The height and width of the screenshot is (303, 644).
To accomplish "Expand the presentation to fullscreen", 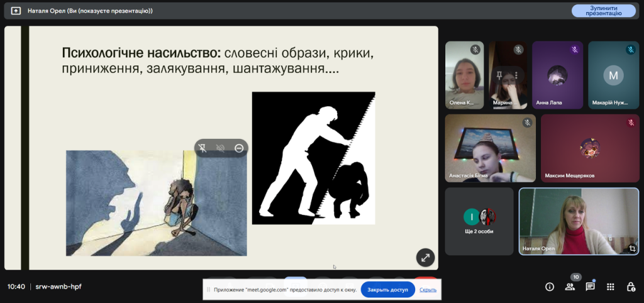I will (x=425, y=256).
